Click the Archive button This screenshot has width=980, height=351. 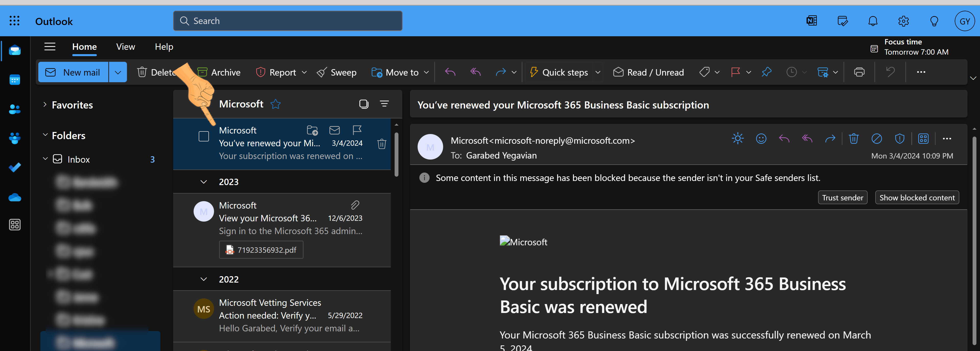(219, 72)
